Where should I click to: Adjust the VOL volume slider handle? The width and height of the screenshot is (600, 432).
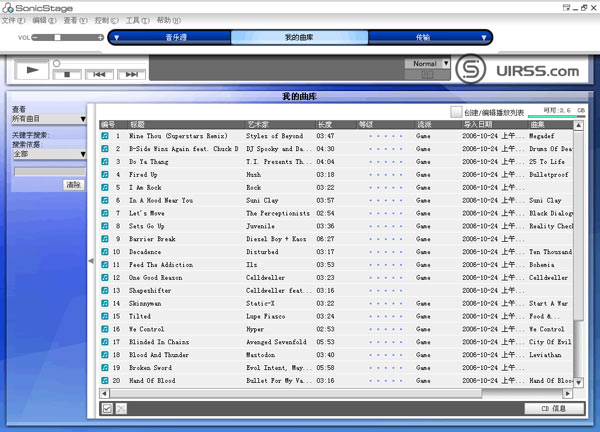[x=57, y=37]
